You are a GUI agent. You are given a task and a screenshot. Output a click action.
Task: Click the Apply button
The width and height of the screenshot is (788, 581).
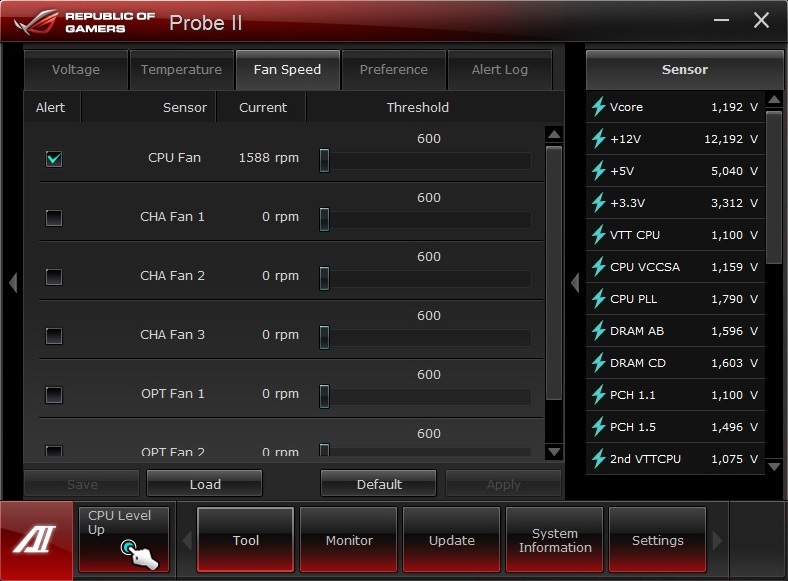(503, 484)
